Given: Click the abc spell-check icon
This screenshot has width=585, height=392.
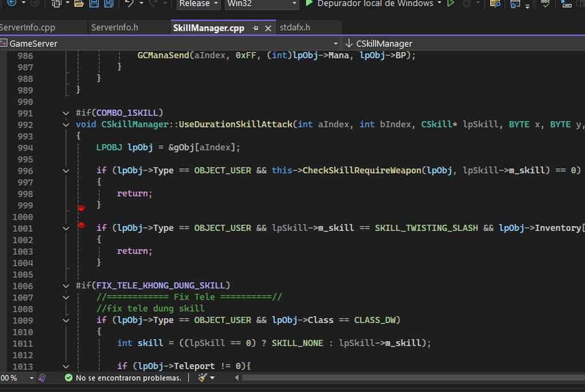Looking at the screenshot, I should 545,3.
